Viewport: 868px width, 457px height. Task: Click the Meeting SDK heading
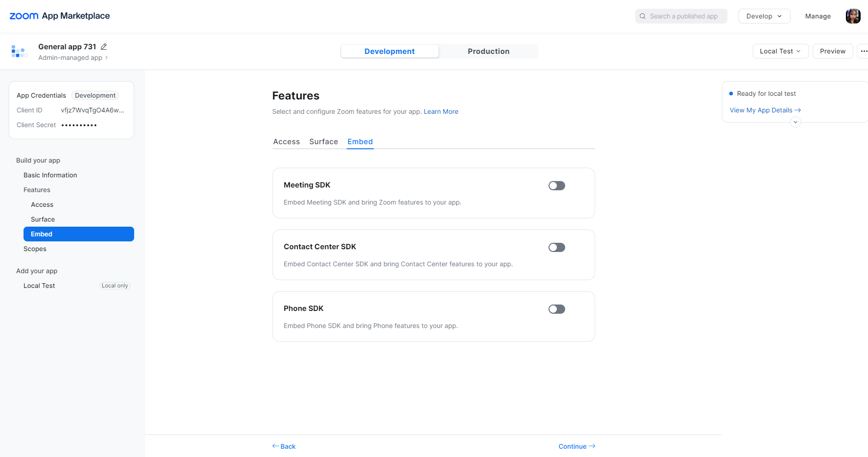tap(307, 185)
